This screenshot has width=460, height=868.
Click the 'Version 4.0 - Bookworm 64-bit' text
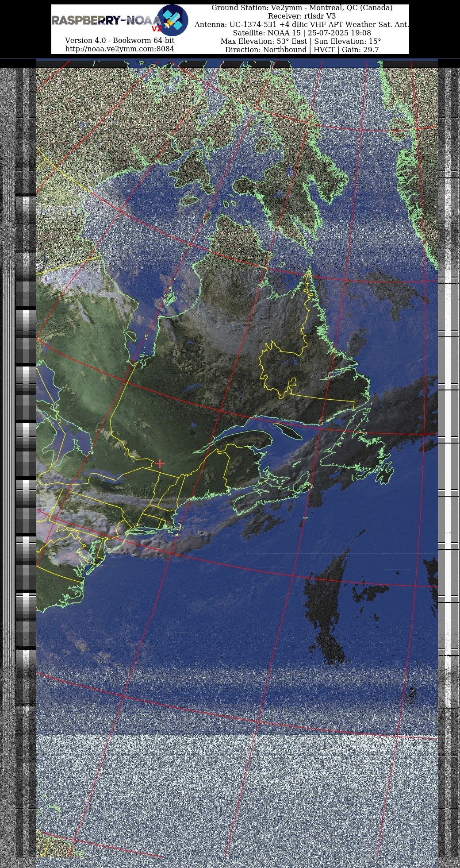point(119,40)
